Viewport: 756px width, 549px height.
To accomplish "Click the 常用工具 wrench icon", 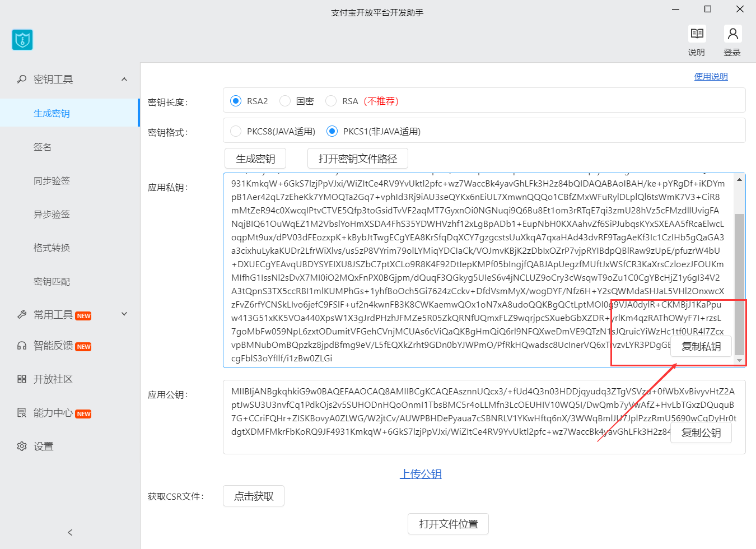I will (22, 315).
